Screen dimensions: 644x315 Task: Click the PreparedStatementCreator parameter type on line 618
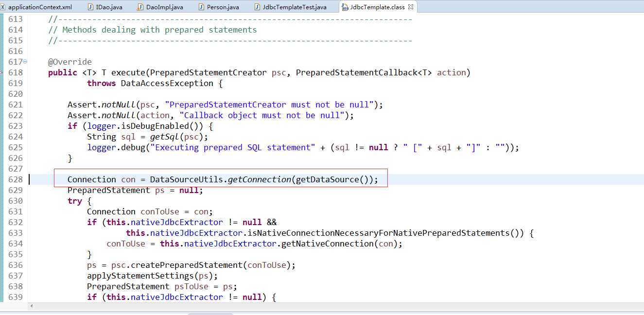click(x=209, y=72)
